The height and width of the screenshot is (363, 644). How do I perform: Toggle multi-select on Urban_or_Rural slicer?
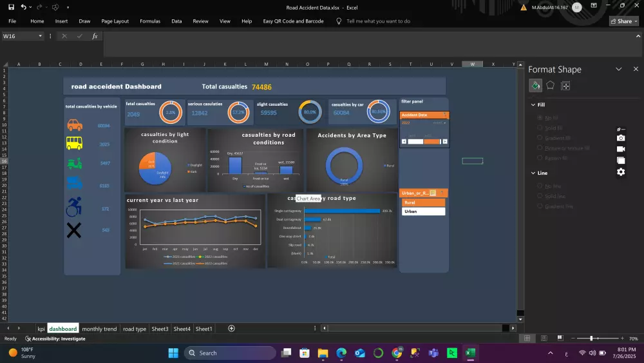pos(433,193)
